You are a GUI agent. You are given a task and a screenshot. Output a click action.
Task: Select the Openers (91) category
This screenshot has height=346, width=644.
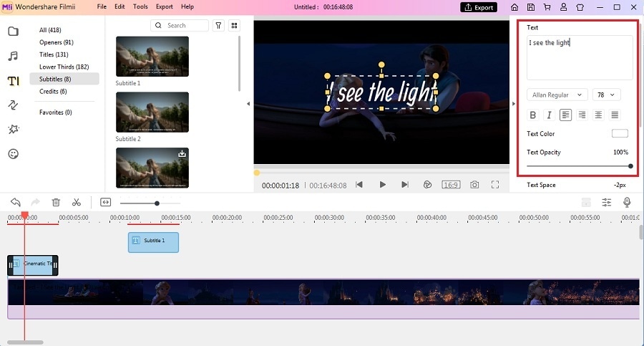[x=57, y=42]
